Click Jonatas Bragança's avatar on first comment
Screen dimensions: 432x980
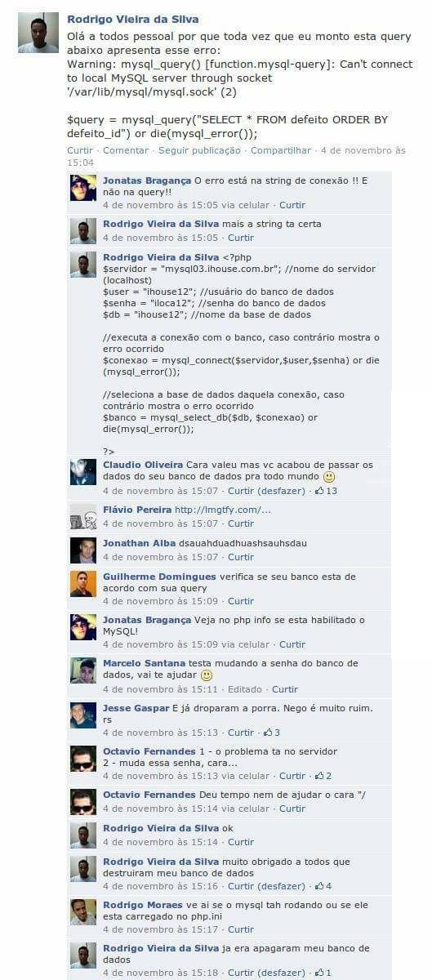83,188
